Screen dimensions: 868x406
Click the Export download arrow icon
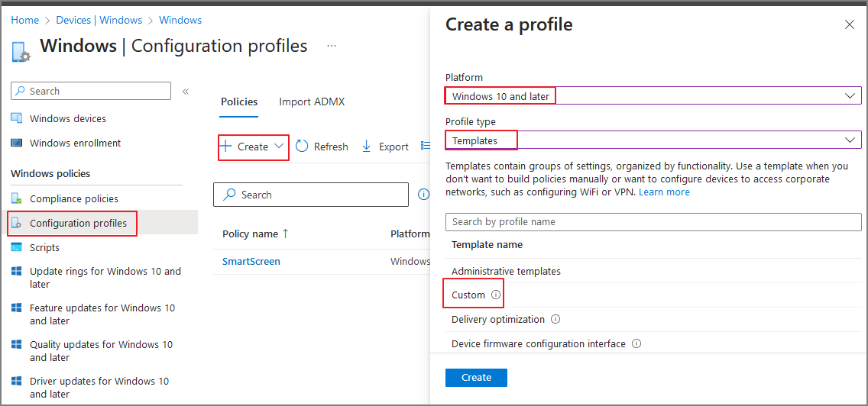[366, 146]
